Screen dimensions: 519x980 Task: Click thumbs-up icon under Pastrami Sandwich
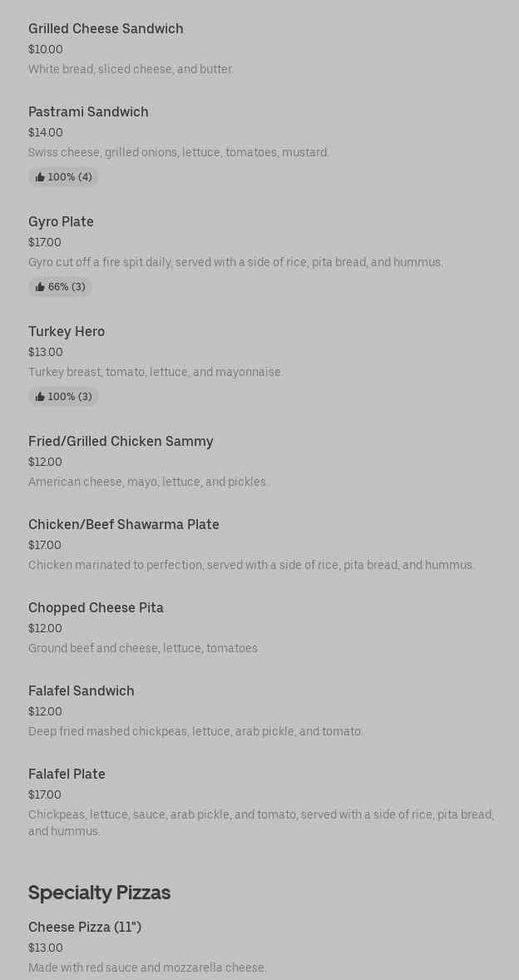coord(40,177)
